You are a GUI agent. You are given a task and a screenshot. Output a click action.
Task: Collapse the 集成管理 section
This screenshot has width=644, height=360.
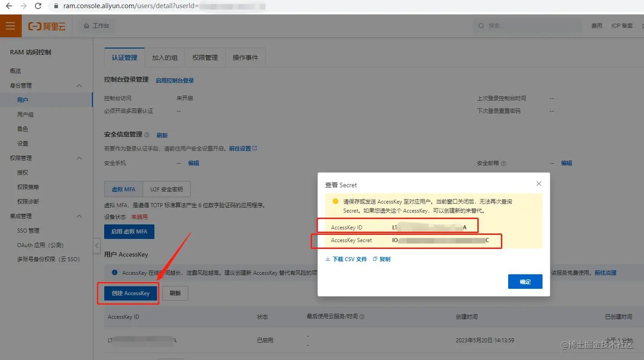(x=79, y=216)
